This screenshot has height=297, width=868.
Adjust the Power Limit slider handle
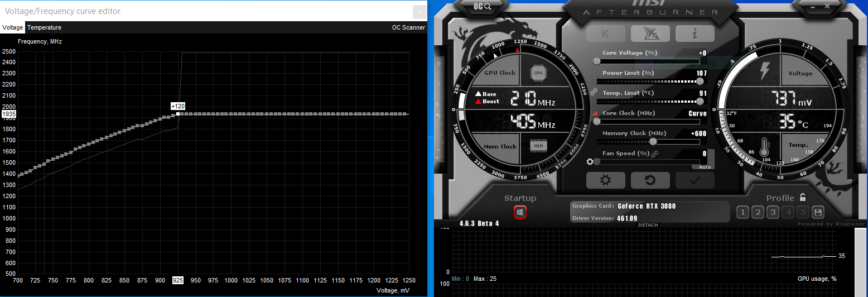[701, 81]
